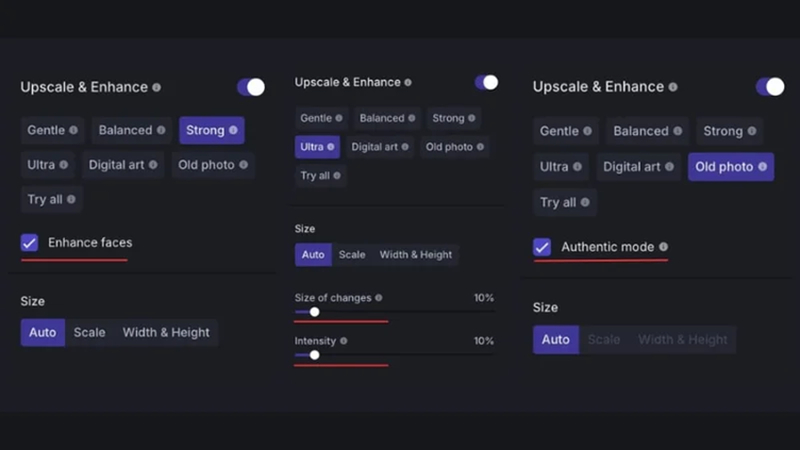Click Try all in right panel
The image size is (800, 450).
(565, 203)
